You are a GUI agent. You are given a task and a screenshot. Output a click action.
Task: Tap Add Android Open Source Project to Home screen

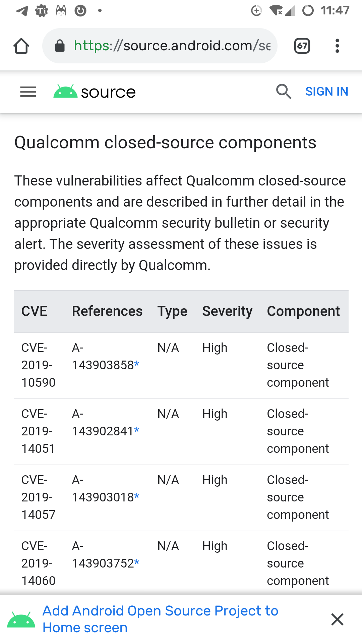coord(160,619)
